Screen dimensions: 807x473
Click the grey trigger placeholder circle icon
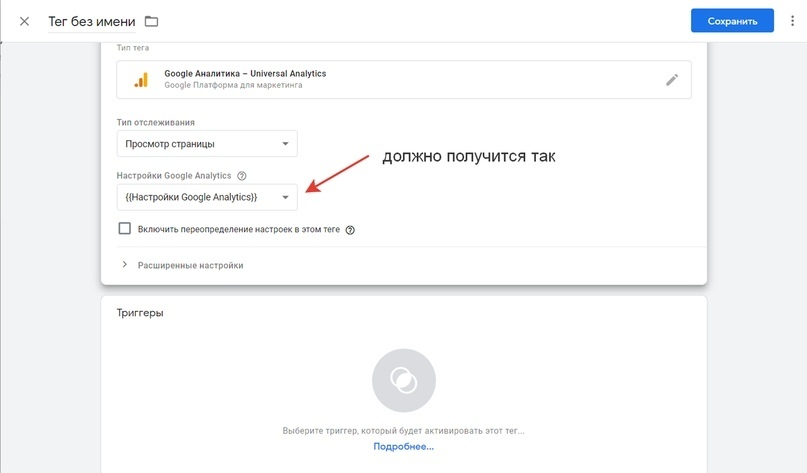pyautogui.click(x=404, y=380)
